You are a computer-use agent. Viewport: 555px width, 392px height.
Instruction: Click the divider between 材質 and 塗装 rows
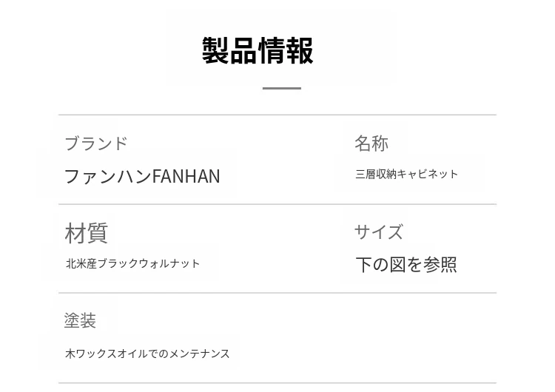[x=277, y=293]
